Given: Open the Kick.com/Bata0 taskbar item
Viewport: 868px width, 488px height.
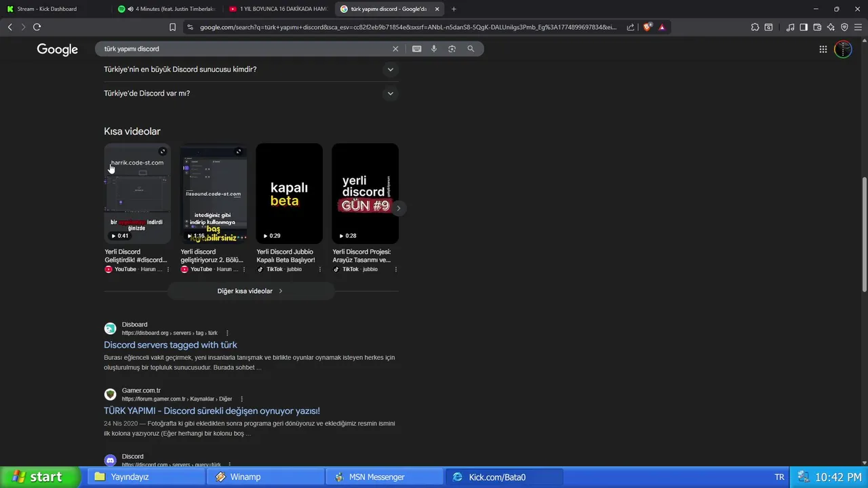Looking at the screenshot, I should 504,477.
